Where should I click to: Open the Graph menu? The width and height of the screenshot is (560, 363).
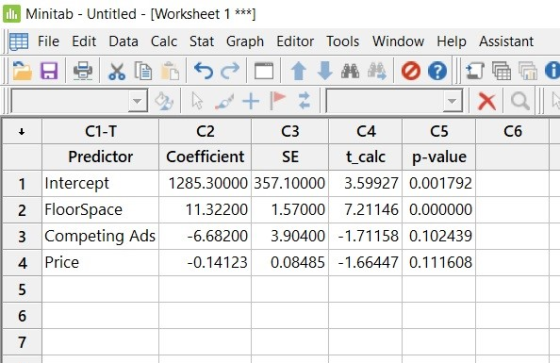245,41
